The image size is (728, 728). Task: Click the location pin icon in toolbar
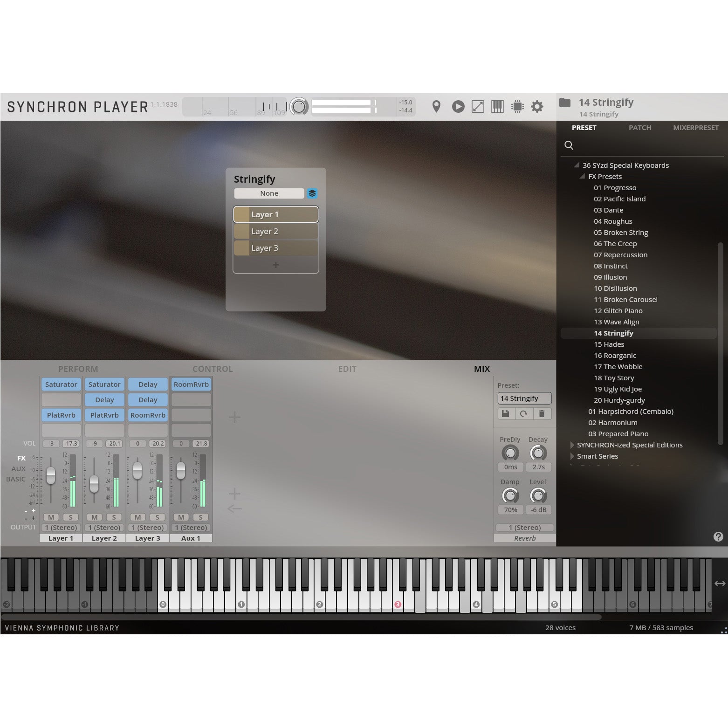[437, 106]
